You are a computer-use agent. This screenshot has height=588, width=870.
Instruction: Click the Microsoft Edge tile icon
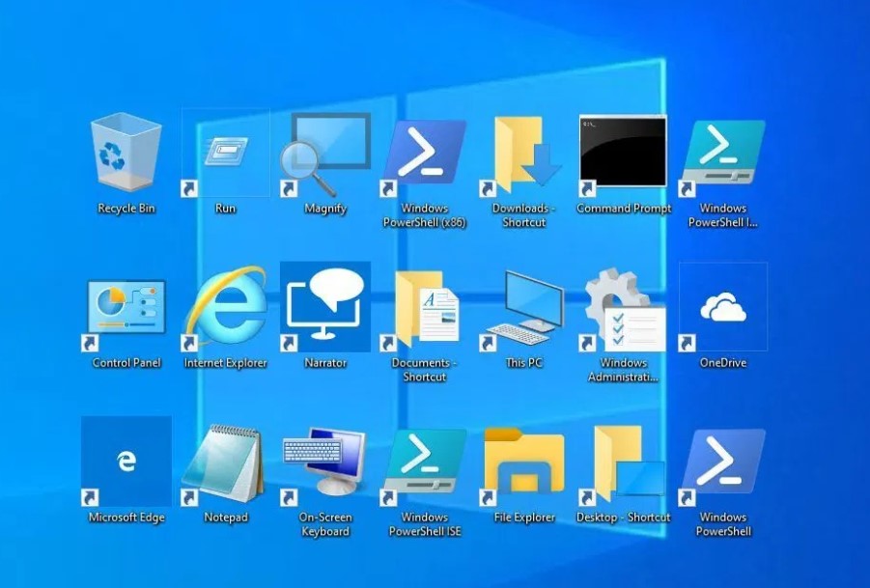(x=126, y=461)
